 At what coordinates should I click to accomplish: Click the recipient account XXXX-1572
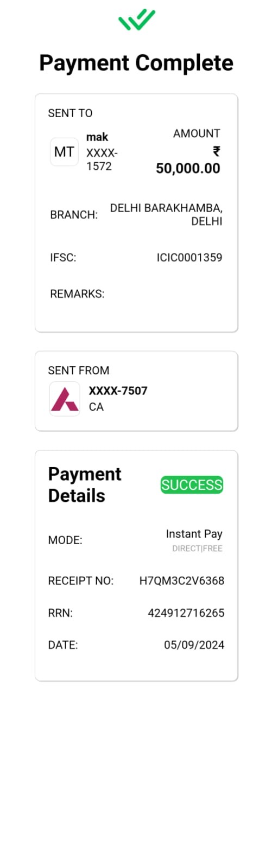(x=102, y=159)
